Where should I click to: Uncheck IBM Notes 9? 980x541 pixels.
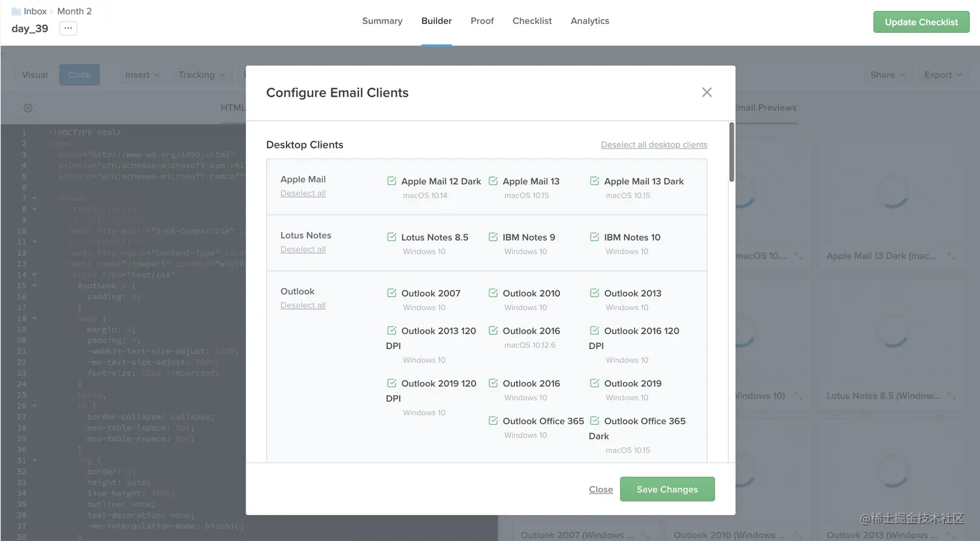point(493,237)
